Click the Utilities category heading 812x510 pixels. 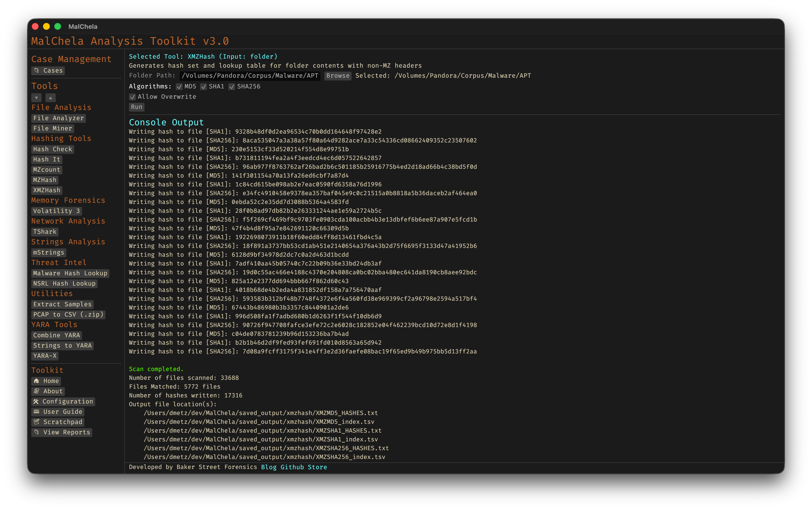[52, 294]
